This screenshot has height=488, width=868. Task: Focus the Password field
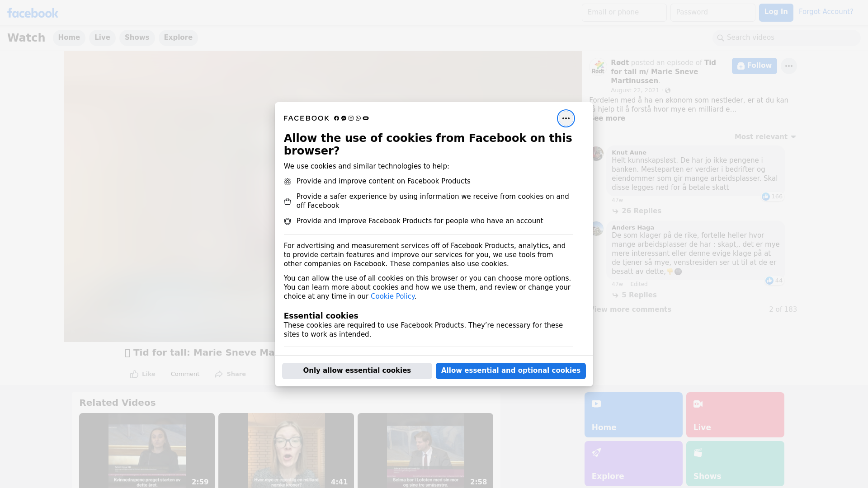click(x=712, y=12)
